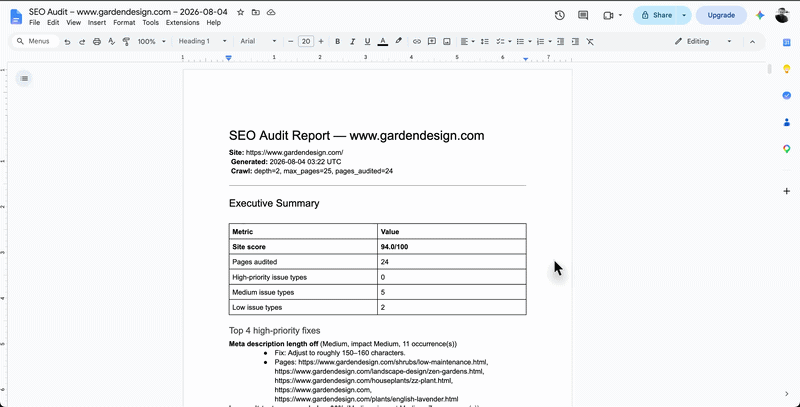Start a video call with camera icon
Screen dimensions: 800x407
pos(608,15)
